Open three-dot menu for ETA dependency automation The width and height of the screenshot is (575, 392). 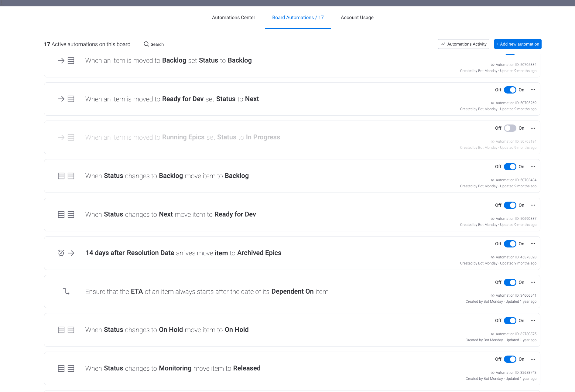click(x=533, y=282)
